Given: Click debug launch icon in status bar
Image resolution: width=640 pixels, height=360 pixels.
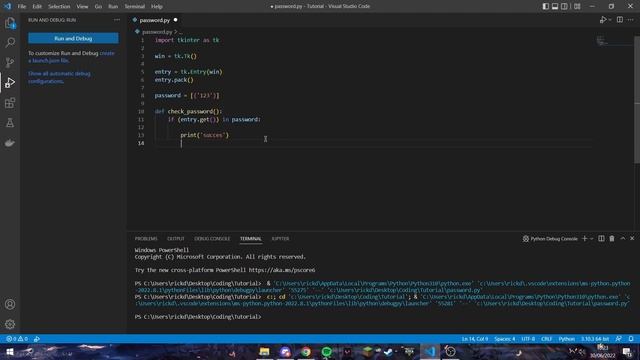Looking at the screenshot, I should click(x=37, y=339).
